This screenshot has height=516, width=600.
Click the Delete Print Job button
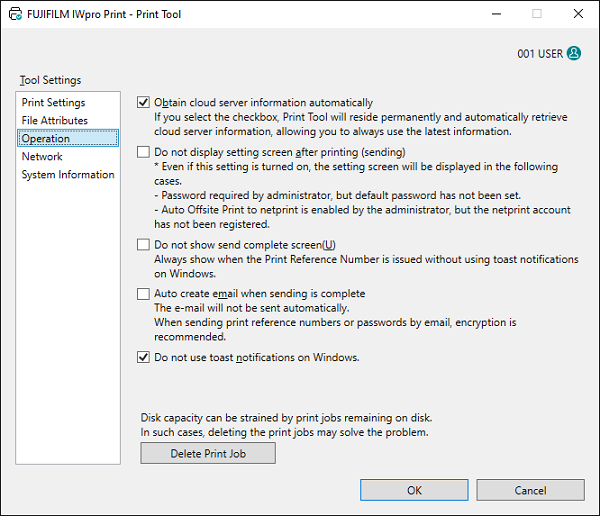pyautogui.click(x=207, y=453)
